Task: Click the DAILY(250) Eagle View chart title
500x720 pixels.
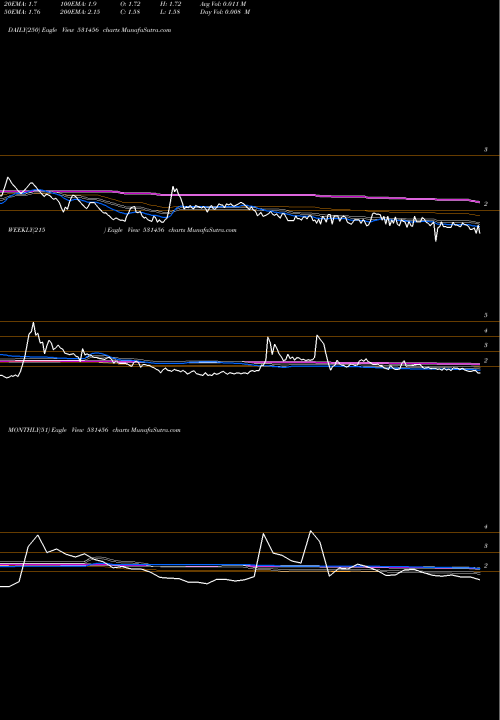Action: click(x=90, y=30)
